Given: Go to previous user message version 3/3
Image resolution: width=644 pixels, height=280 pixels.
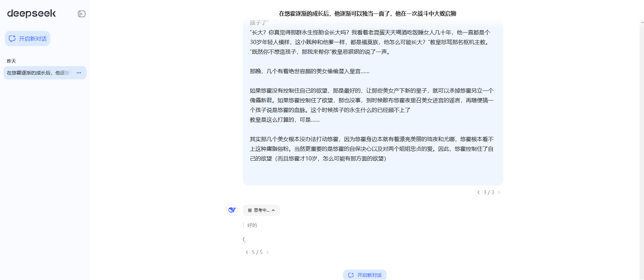Looking at the screenshot, I should [x=479, y=192].
